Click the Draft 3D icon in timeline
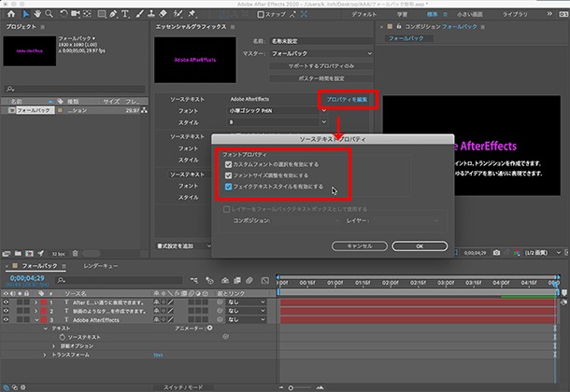570x392 pixels. pos(209,280)
